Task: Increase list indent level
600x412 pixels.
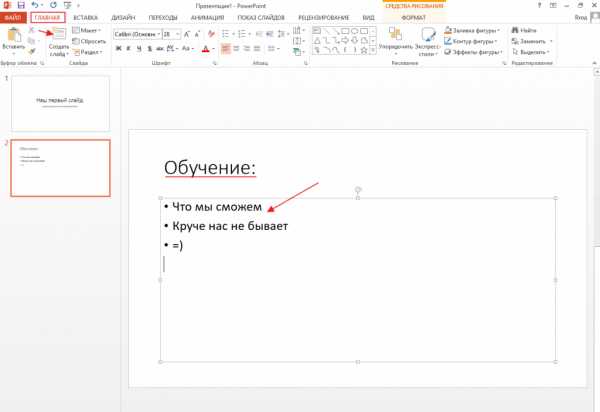Action: [270, 34]
